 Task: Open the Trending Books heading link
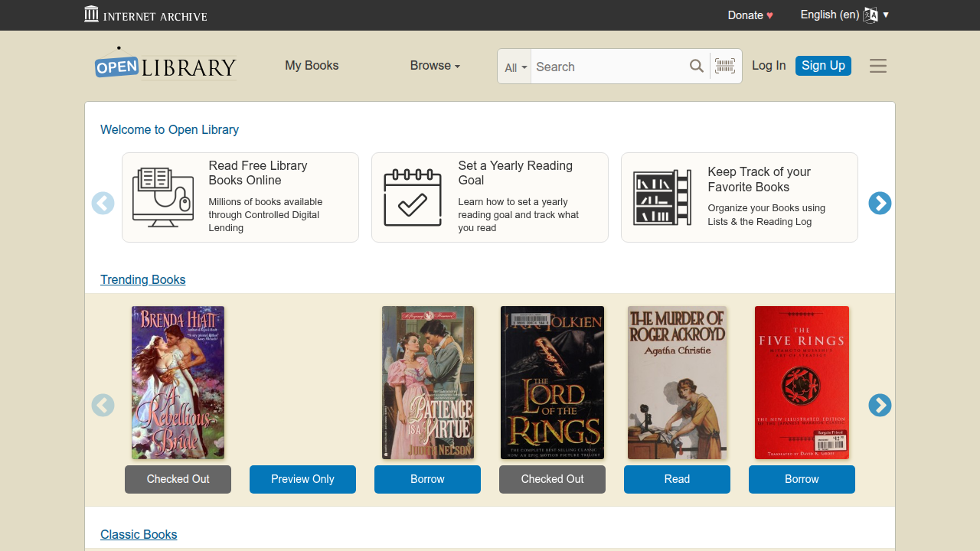(x=142, y=279)
